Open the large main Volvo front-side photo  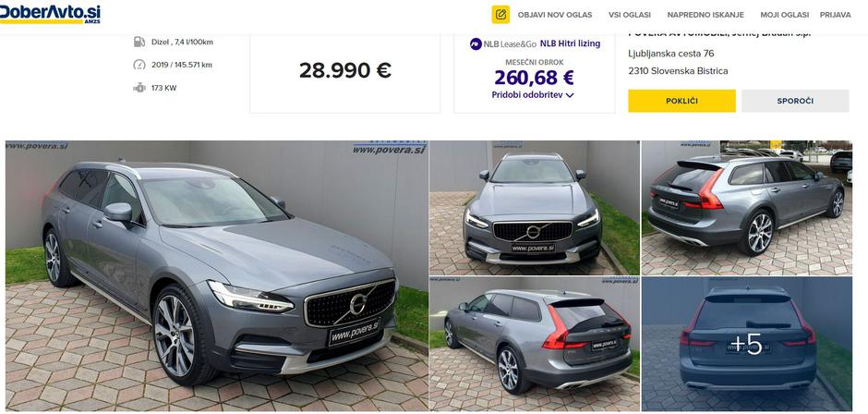coord(217,275)
